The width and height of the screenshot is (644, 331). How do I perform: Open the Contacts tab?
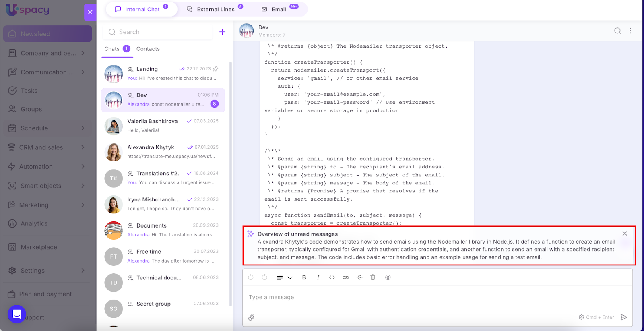click(148, 49)
